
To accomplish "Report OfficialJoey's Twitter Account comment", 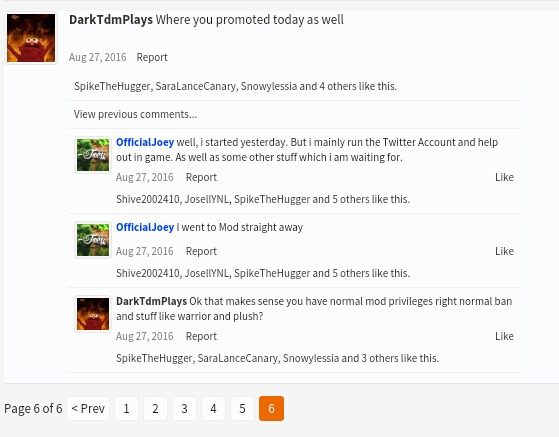I will 201,177.
